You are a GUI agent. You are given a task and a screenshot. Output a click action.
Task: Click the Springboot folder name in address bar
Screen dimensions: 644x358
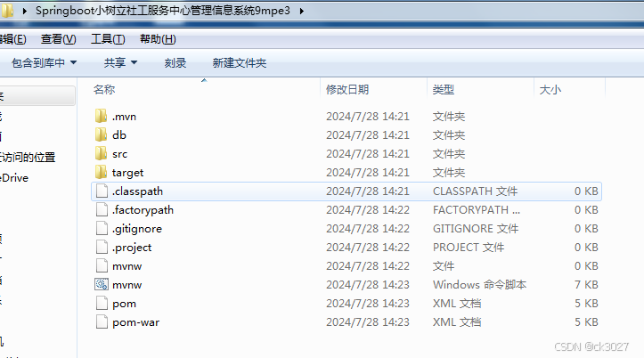pos(163,11)
